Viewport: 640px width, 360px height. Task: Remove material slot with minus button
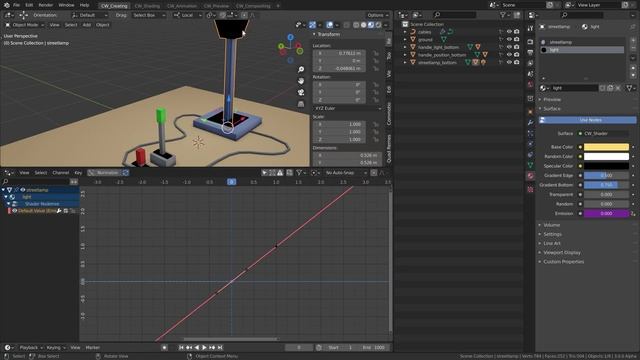coord(633,48)
